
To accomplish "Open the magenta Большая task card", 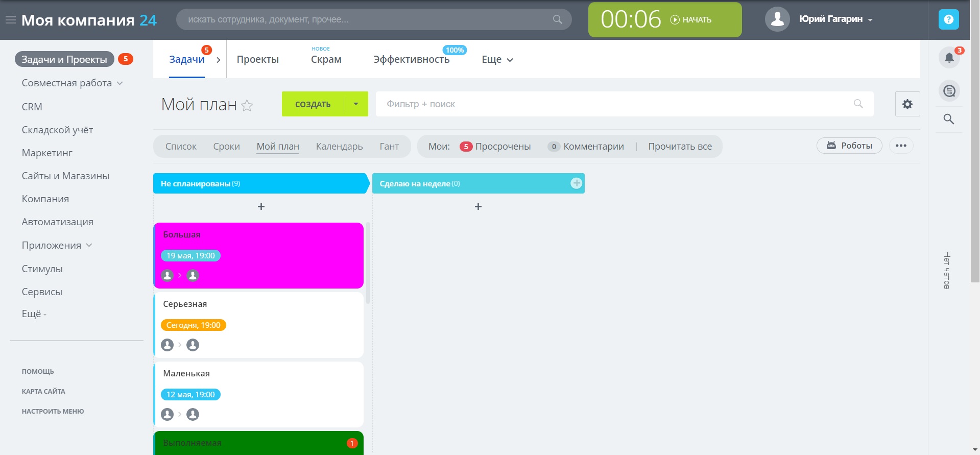I will click(259, 255).
